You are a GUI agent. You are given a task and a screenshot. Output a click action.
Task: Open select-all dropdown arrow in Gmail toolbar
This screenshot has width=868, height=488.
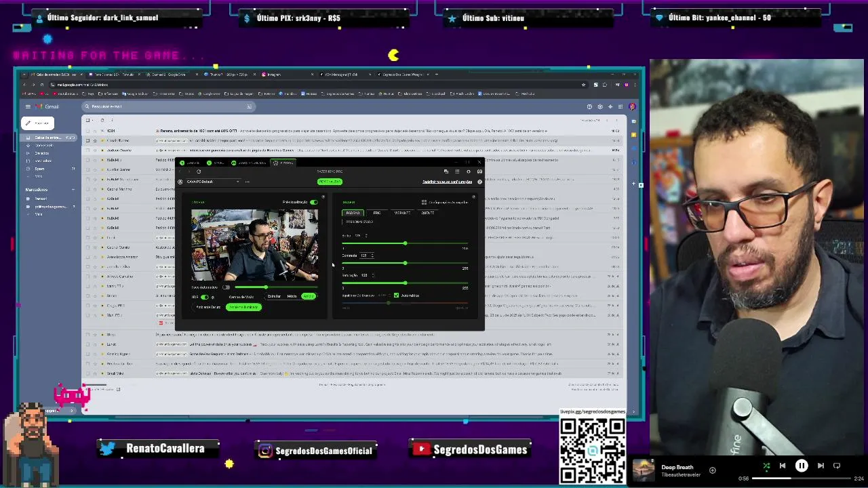click(x=94, y=121)
